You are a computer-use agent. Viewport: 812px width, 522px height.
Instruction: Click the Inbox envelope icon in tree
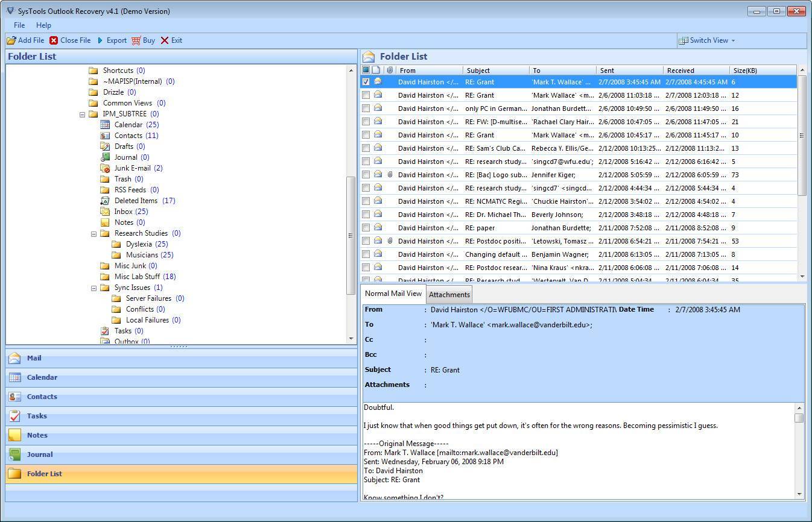105,212
